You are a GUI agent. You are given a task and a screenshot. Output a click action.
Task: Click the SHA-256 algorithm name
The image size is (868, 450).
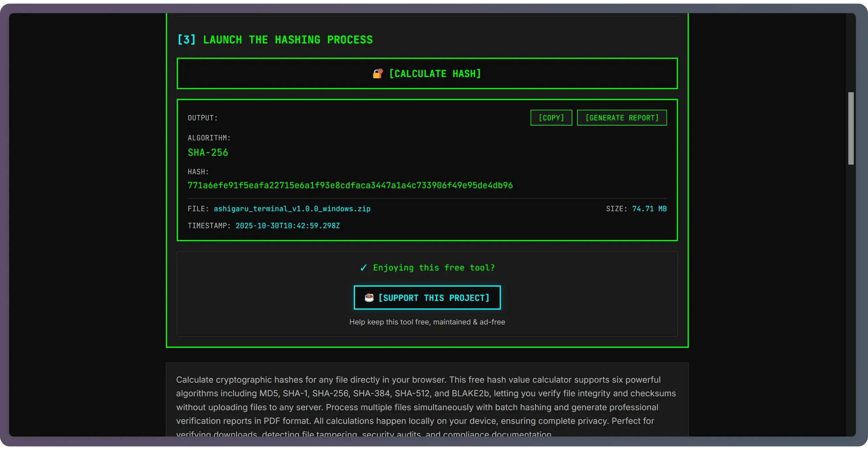[x=208, y=152]
